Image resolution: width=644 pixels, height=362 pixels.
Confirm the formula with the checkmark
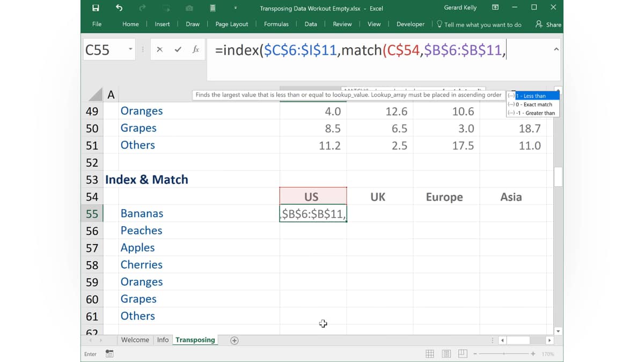click(x=178, y=49)
